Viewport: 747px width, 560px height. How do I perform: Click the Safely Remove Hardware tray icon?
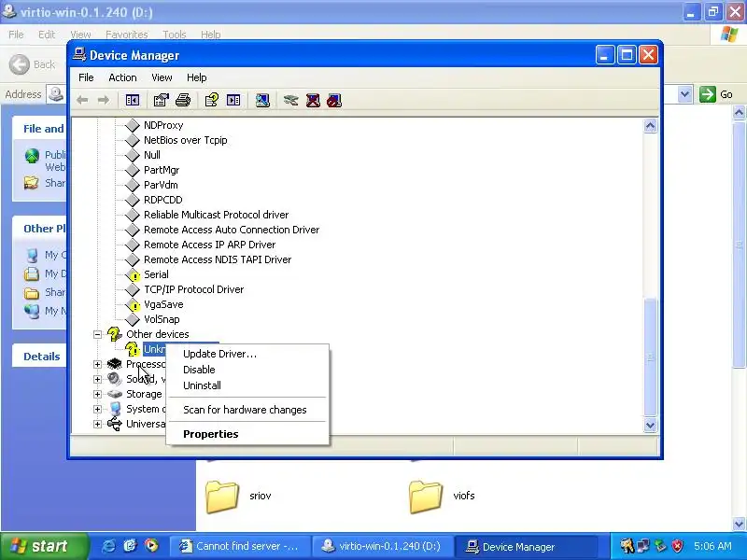tap(660, 546)
